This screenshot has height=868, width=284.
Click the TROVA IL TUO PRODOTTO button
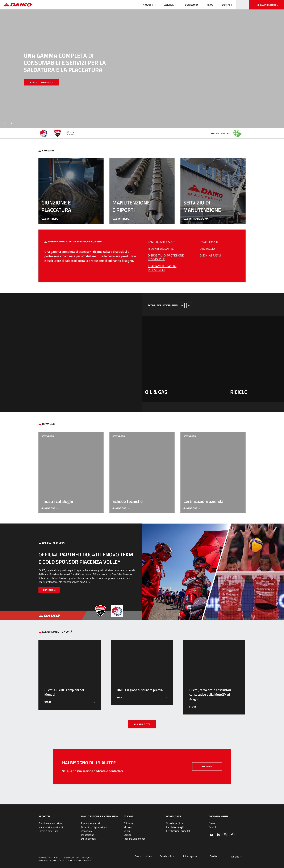coord(41,82)
